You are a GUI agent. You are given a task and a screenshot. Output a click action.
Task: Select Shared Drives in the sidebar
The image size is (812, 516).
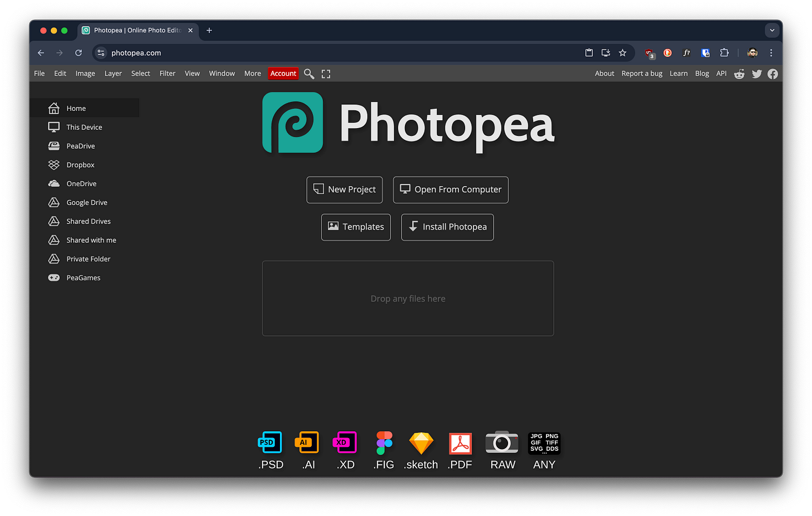pos(84,221)
